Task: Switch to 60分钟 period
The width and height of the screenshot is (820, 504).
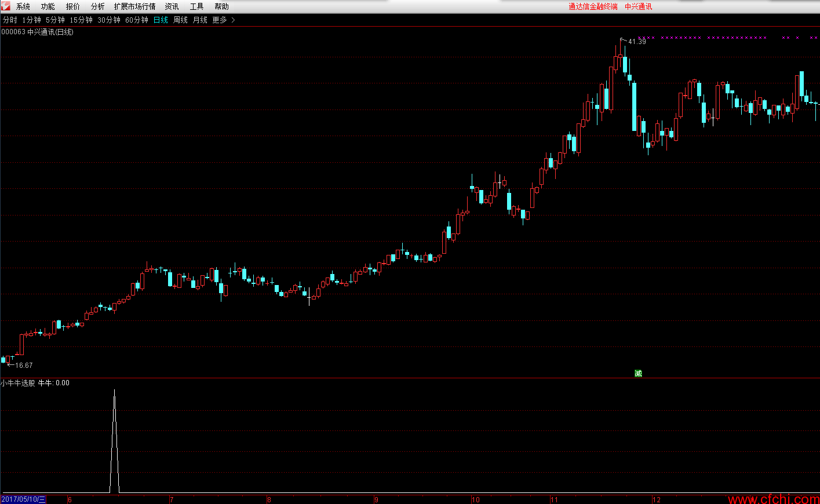Action: point(137,20)
